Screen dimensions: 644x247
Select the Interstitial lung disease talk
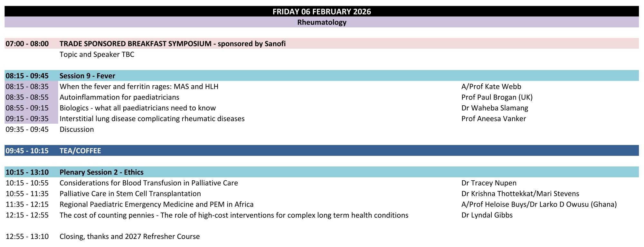(152, 119)
